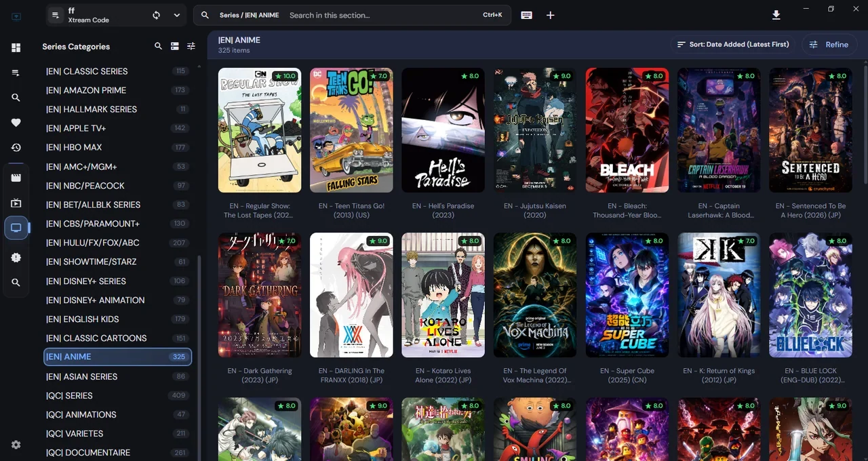Toggle the category list layout view icon

tap(175, 46)
